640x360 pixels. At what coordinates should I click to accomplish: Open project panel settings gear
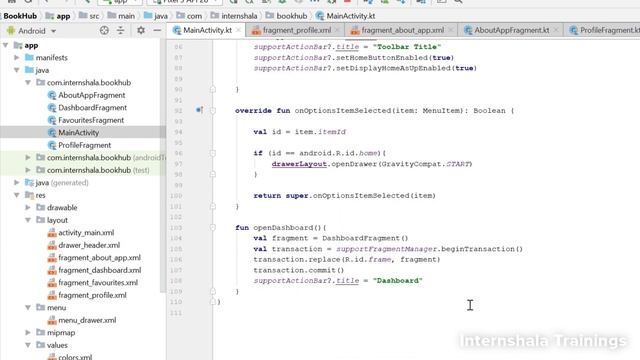141,30
